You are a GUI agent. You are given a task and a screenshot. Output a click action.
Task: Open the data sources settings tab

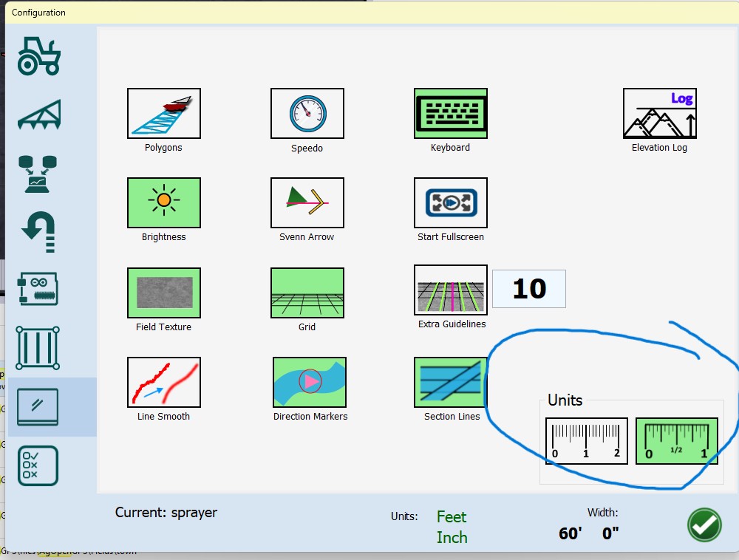(x=39, y=174)
